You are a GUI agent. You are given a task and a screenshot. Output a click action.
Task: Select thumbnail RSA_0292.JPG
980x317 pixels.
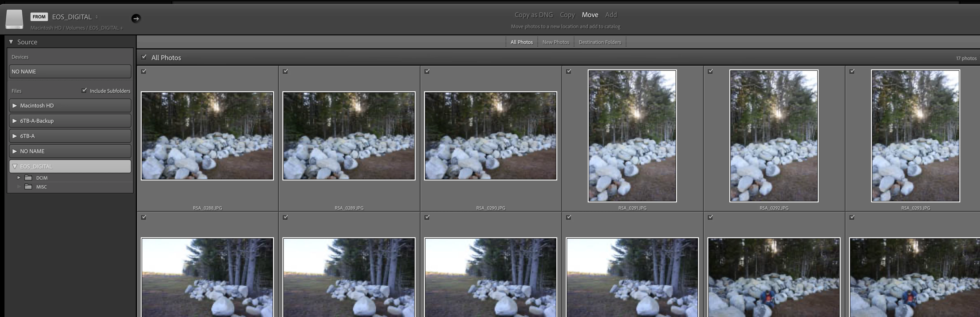[x=773, y=136]
